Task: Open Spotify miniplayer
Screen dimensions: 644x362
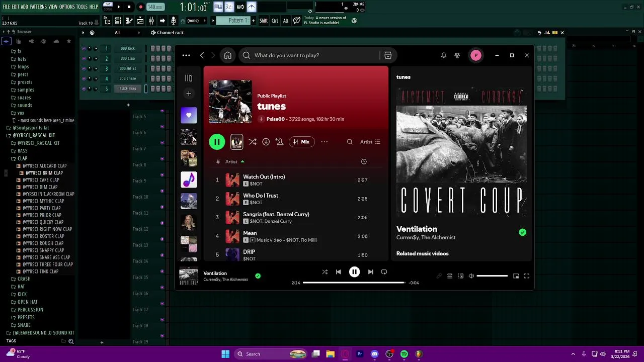Action: [x=516, y=276]
